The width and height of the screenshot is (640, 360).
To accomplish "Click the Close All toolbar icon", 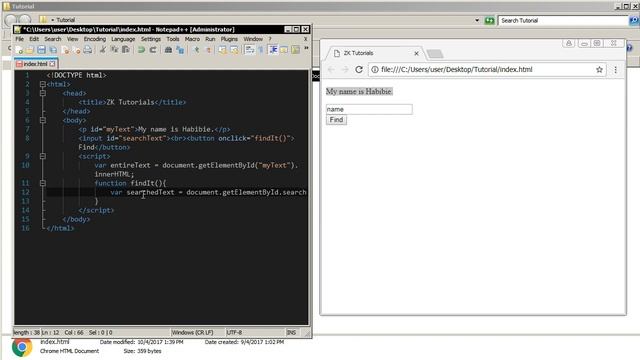I will point(76,50).
